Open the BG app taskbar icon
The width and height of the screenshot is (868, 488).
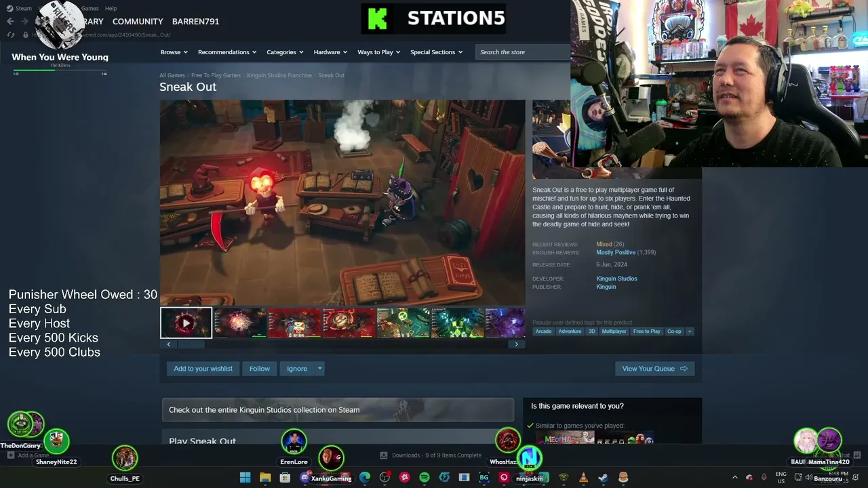click(484, 478)
